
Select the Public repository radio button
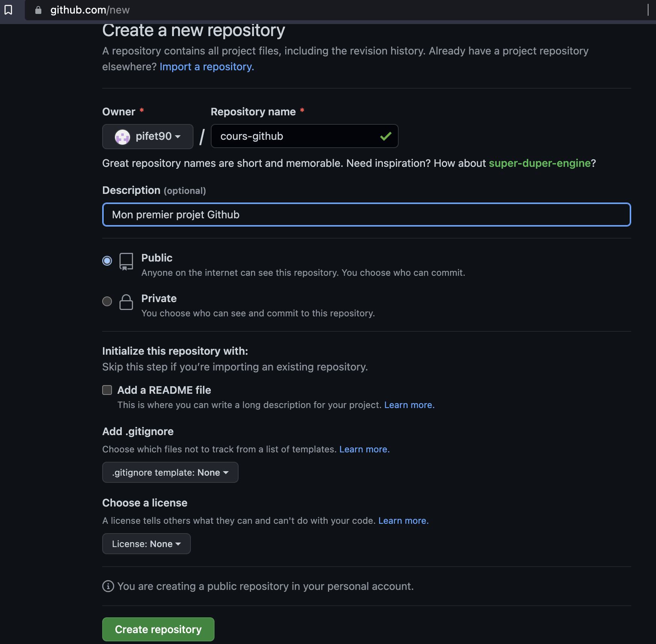click(107, 260)
